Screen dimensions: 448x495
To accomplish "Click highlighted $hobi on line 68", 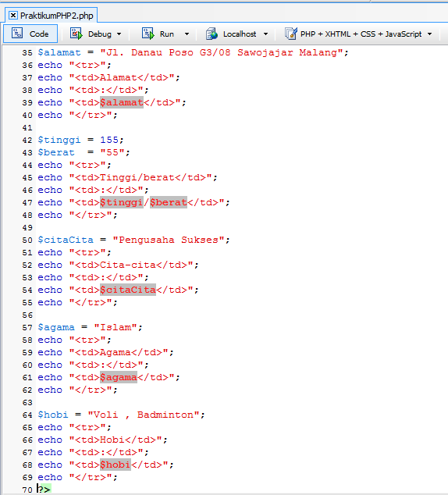I will [116, 465].
